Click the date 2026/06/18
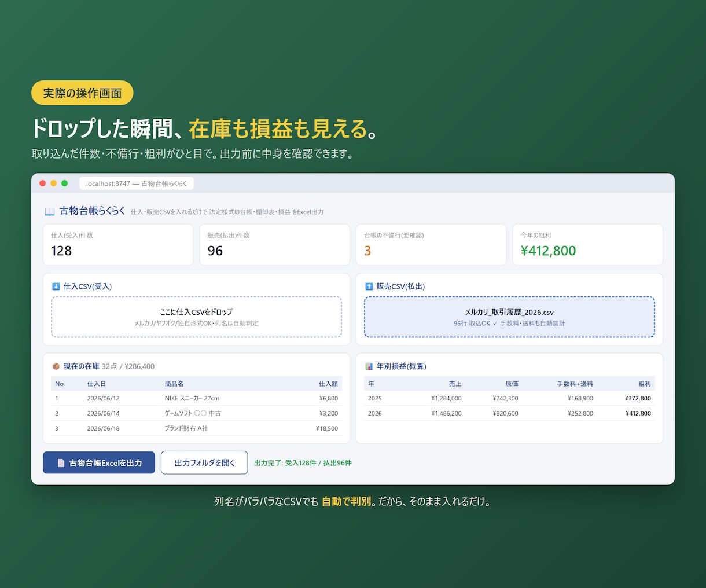The image size is (706, 588). point(103,428)
